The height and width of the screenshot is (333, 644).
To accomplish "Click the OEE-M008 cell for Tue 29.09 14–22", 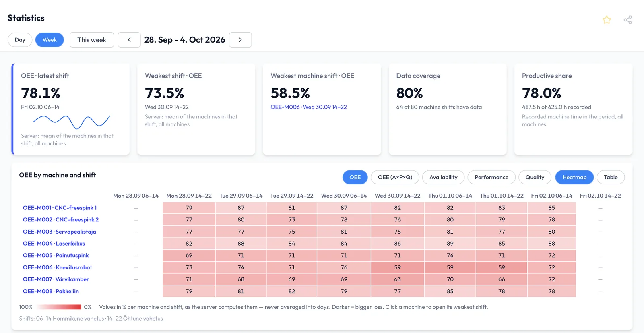I will point(292,291).
